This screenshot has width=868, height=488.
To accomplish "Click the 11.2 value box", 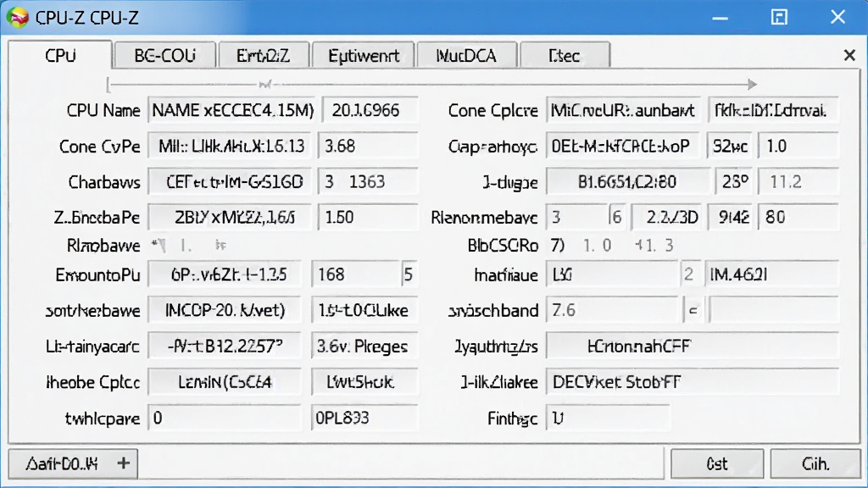I will click(x=798, y=182).
